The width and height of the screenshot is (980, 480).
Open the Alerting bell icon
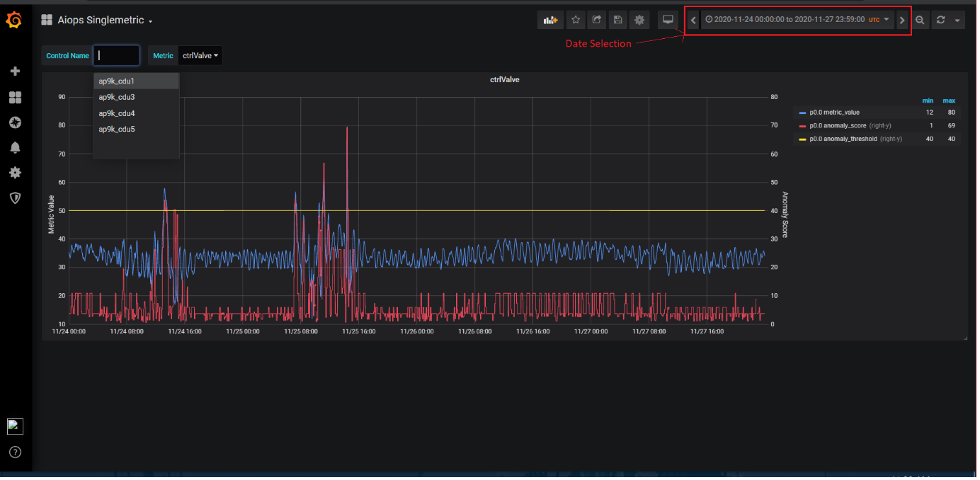coord(15,147)
